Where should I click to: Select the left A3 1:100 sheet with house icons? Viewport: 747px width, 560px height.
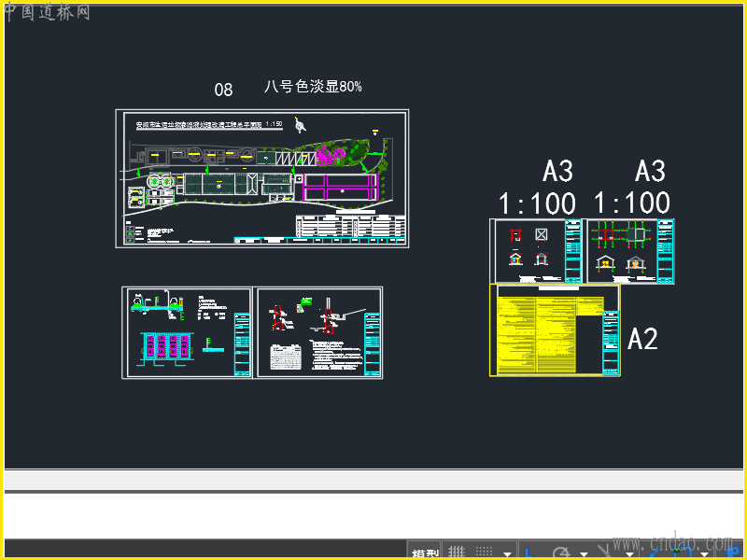pos(536,251)
